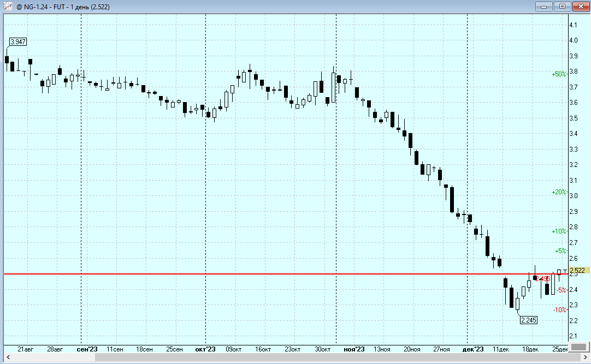Screen dimensions: 591x364
Task: Click the 11сен date label
Action: coord(115,349)
